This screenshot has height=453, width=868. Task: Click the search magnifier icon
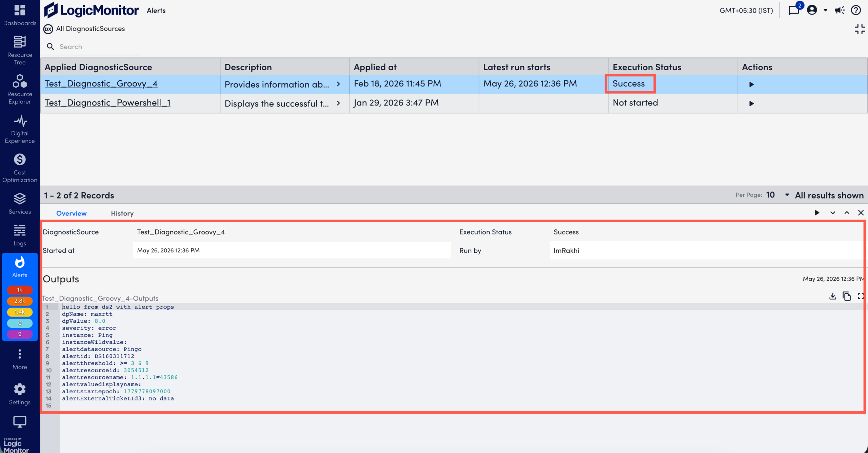point(51,46)
